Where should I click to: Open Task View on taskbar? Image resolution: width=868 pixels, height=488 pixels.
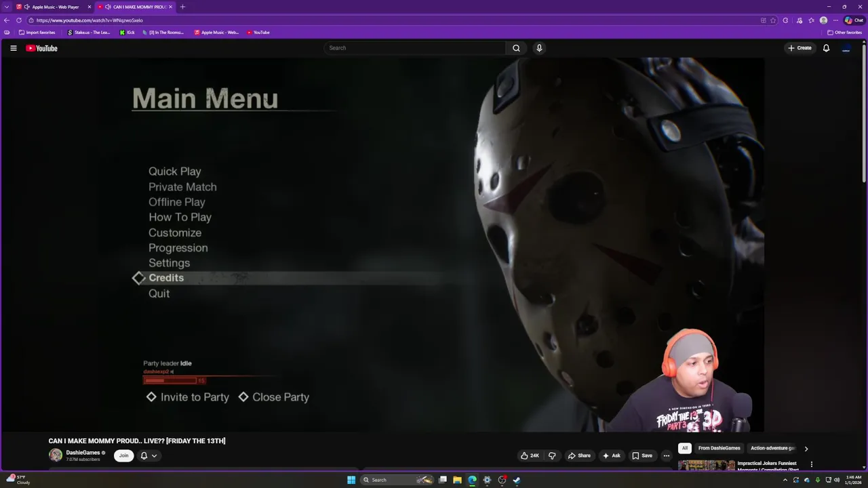[x=443, y=480]
